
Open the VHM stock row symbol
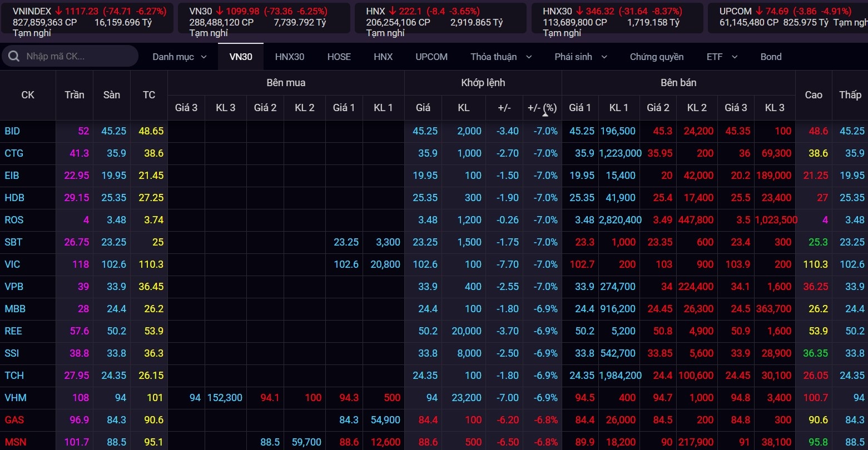click(x=16, y=398)
